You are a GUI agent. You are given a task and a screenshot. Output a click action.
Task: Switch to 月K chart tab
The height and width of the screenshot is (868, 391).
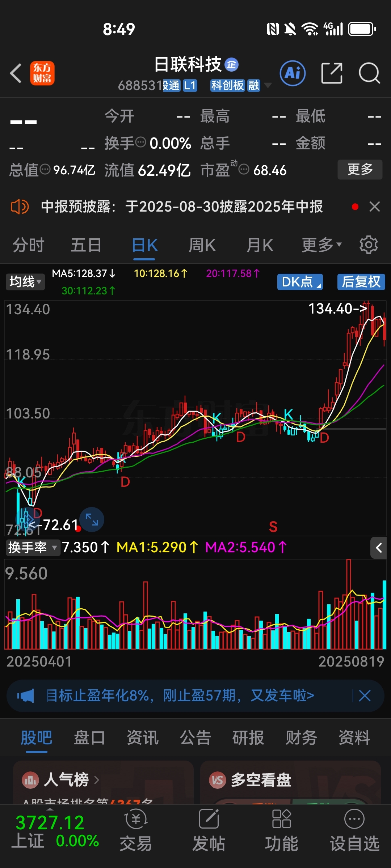(260, 245)
